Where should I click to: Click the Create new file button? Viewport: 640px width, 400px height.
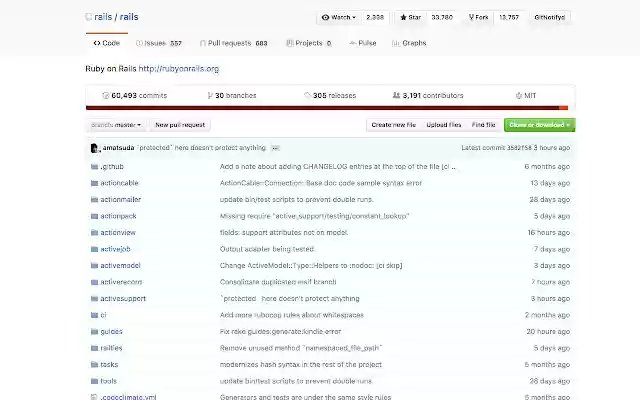coord(393,125)
